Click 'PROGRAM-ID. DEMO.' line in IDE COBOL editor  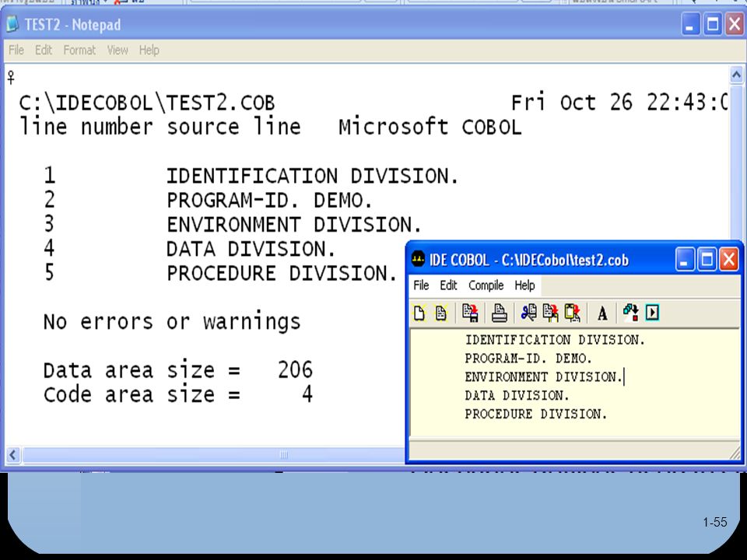528,359
